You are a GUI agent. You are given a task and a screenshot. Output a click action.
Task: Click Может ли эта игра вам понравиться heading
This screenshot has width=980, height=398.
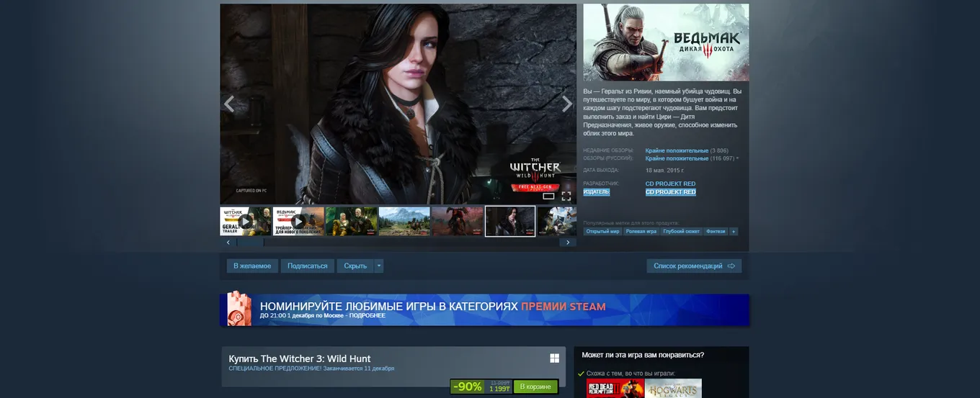[x=643, y=355]
